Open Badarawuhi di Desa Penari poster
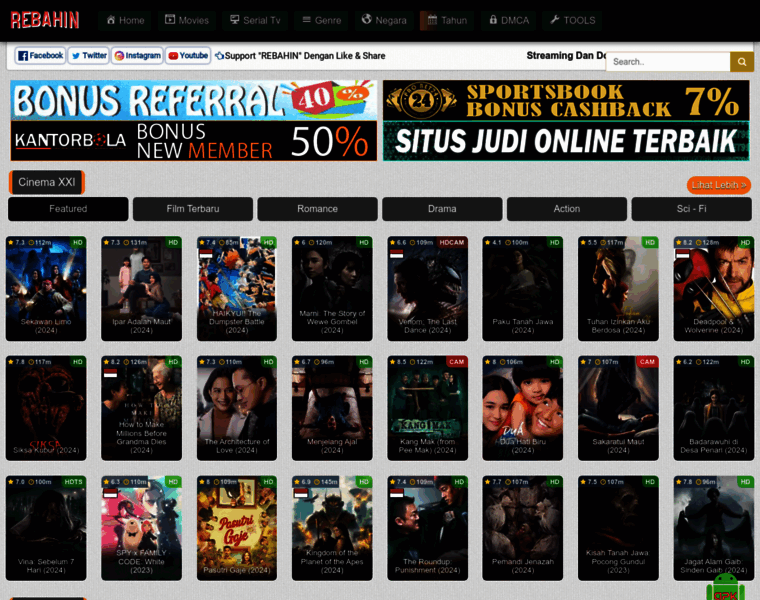Screen dimensions: 760x600 713,409
